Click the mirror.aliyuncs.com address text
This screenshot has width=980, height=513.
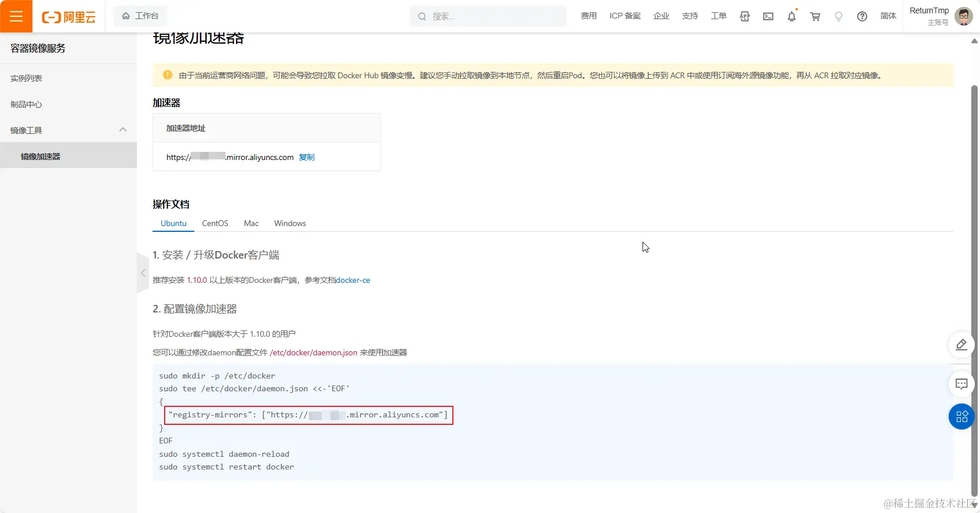(230, 157)
